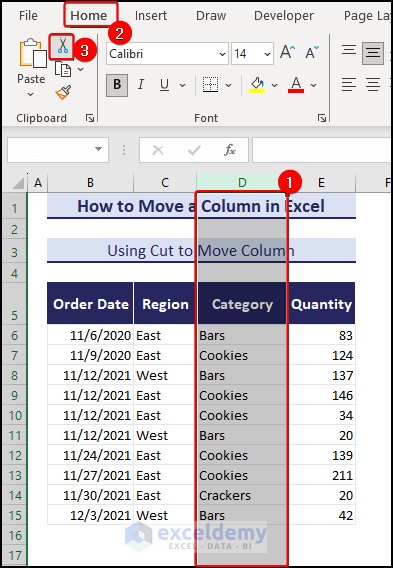Increase font size with large A
Viewport: 393px width, 568px height.
[x=288, y=53]
